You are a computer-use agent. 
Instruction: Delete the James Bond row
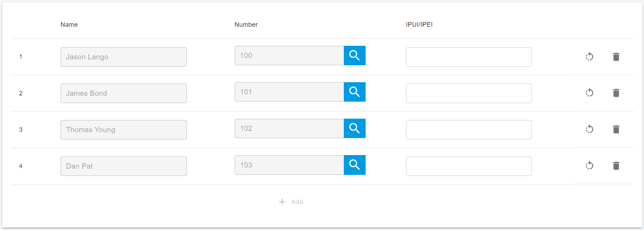pyautogui.click(x=616, y=93)
